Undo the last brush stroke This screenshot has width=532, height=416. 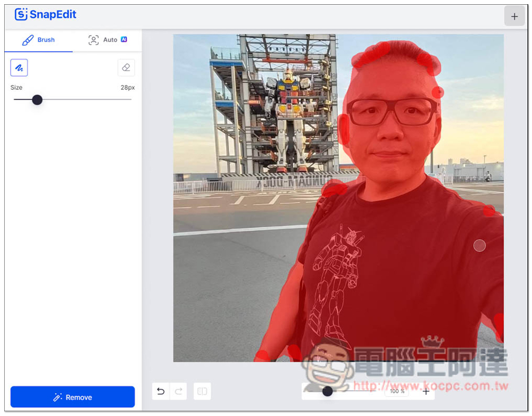(x=161, y=391)
